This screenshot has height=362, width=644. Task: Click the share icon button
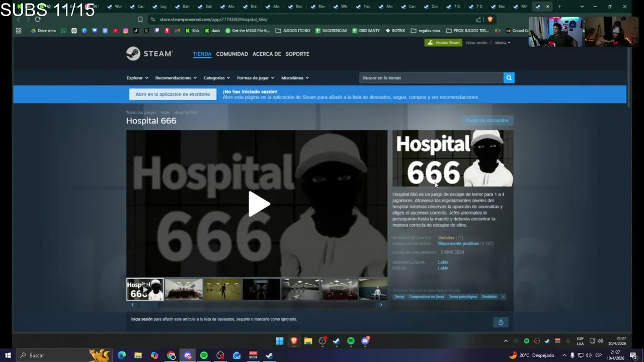[x=501, y=322]
